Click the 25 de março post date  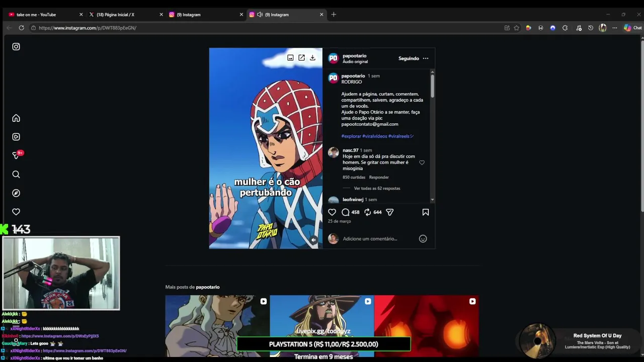tap(339, 221)
